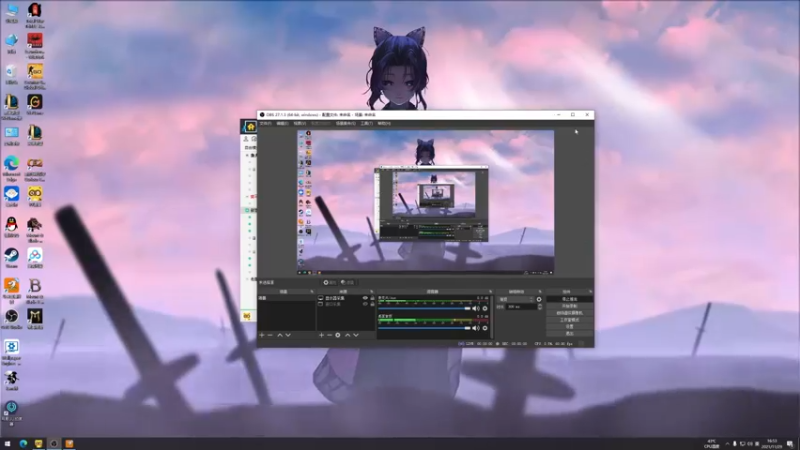Open the OBS Studio desktop shortcut
800x450 pixels.
[11, 319]
